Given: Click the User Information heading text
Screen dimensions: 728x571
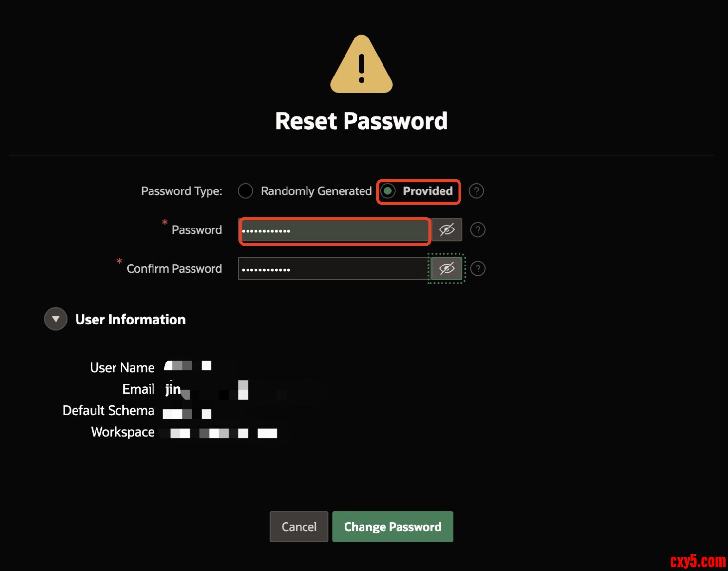Looking at the screenshot, I should point(130,320).
